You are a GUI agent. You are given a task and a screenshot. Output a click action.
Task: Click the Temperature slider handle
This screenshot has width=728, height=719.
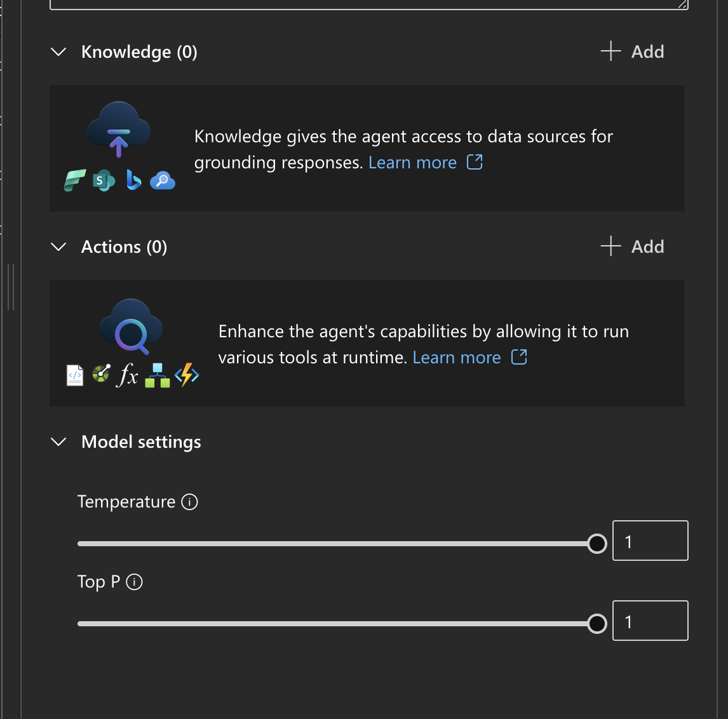[x=597, y=544]
